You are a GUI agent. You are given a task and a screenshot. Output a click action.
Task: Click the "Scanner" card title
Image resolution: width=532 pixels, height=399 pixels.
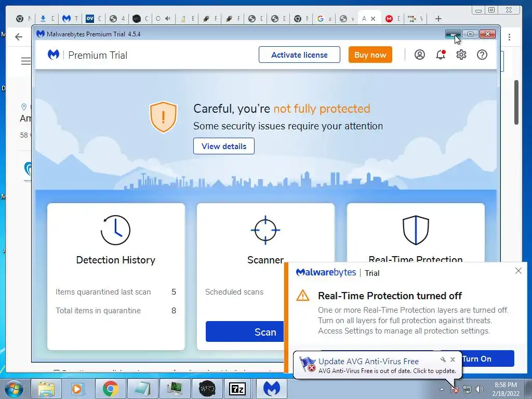[x=265, y=260]
